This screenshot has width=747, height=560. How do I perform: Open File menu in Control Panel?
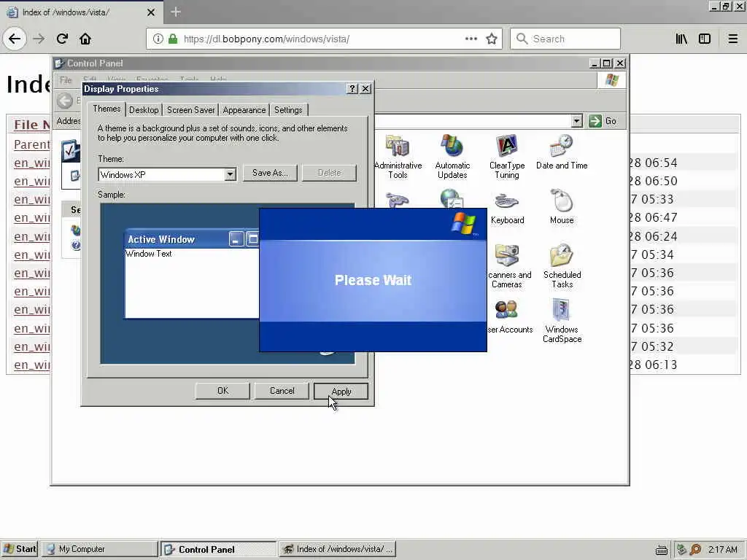(x=66, y=80)
